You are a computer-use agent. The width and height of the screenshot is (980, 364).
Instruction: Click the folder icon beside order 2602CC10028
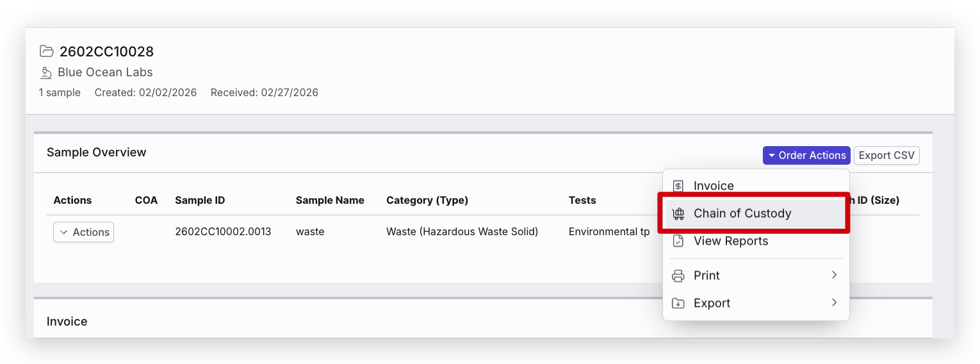pos(46,51)
